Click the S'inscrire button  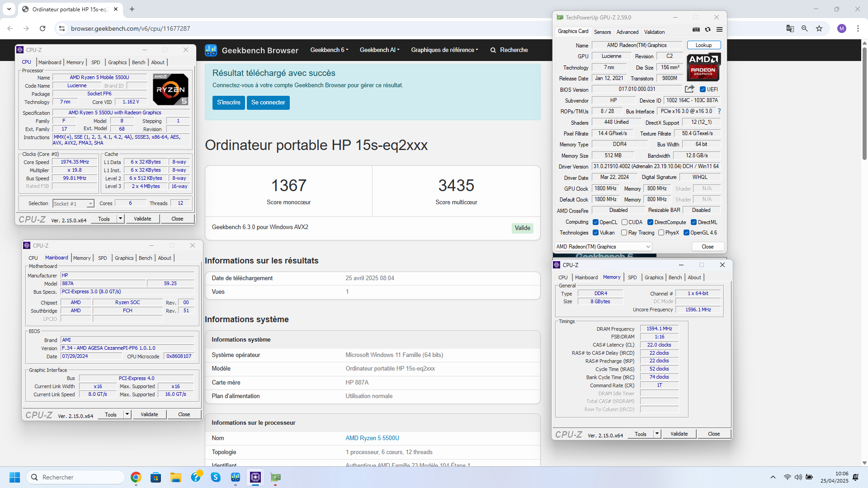[229, 103]
